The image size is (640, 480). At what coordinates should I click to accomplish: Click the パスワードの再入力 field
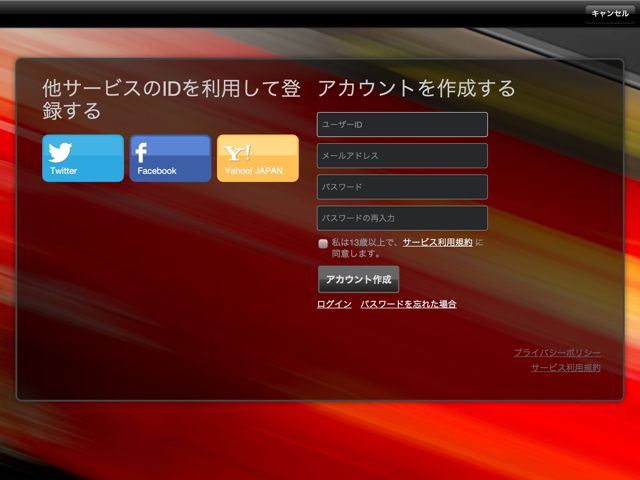click(x=402, y=218)
